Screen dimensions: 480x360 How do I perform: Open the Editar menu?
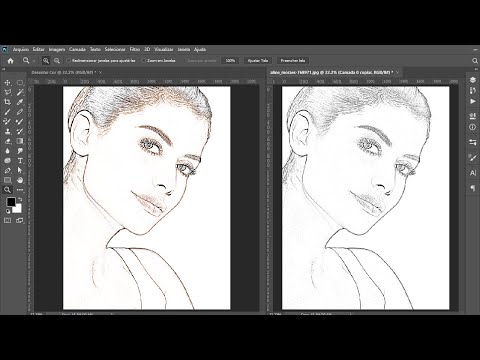click(38, 49)
